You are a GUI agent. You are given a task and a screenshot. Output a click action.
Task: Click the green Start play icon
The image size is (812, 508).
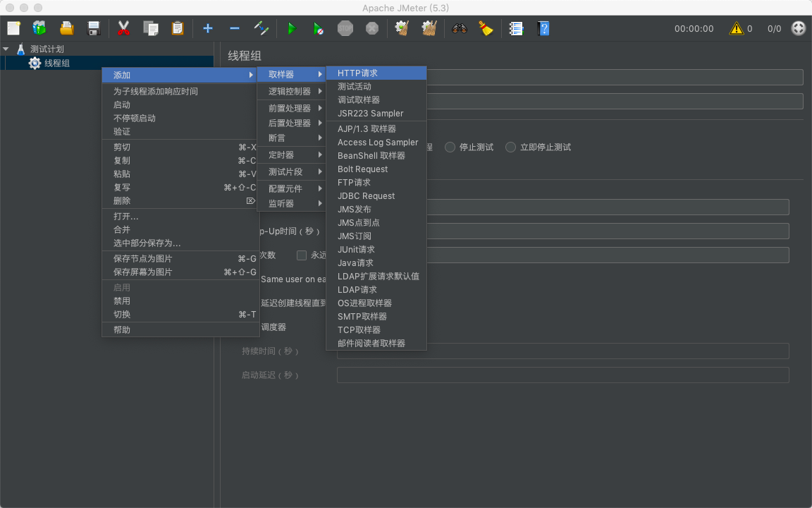click(x=292, y=28)
